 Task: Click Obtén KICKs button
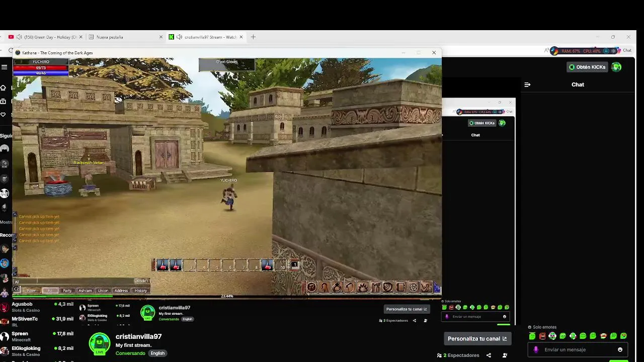[x=587, y=67]
